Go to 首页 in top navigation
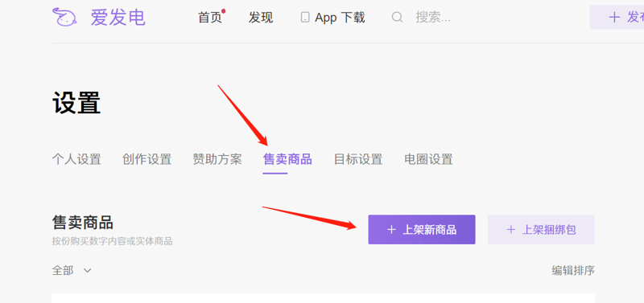 tap(210, 18)
